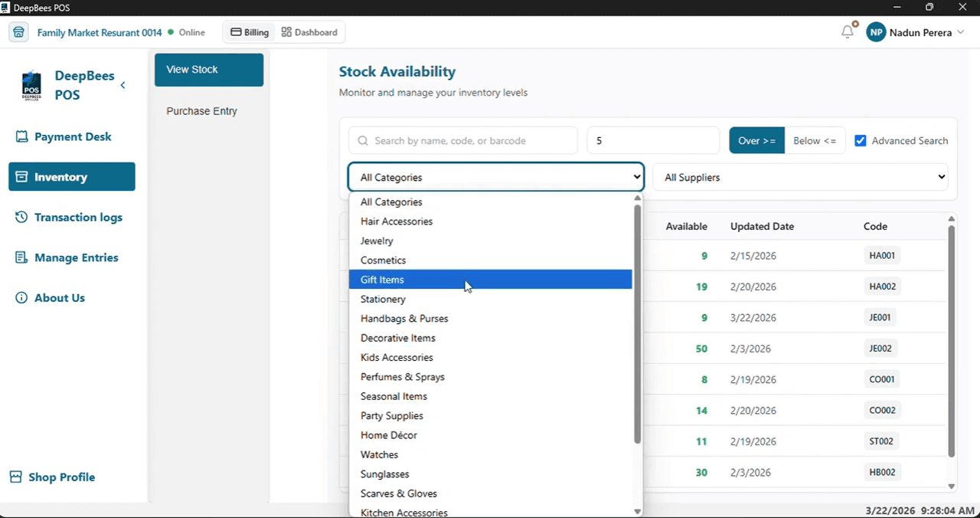Select the Over >= filter toggle
Image resolution: width=980 pixels, height=518 pixels.
[756, 140]
